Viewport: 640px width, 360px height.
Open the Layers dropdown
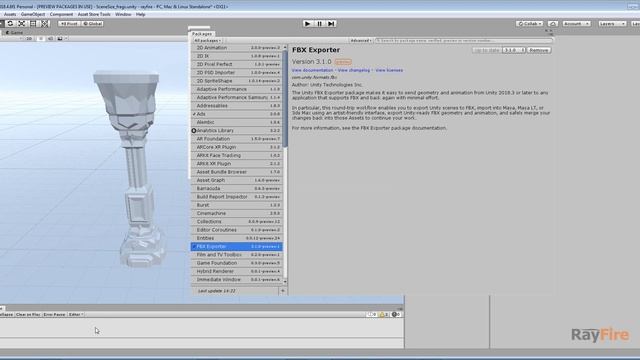click(x=612, y=24)
